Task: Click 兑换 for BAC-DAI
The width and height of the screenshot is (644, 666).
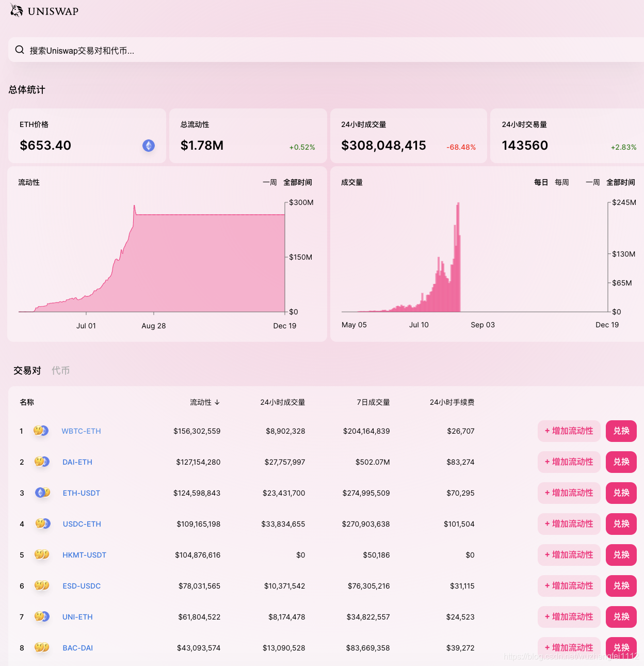Action: click(621, 648)
